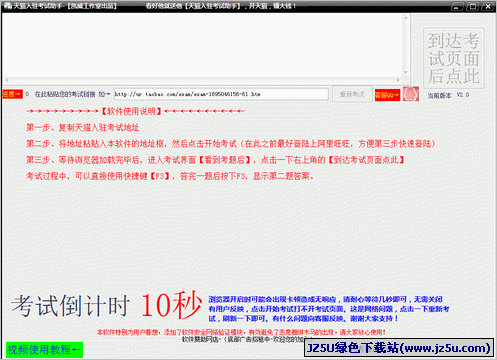
Task: Click the application icon in the title bar
Action: [x=7, y=6]
